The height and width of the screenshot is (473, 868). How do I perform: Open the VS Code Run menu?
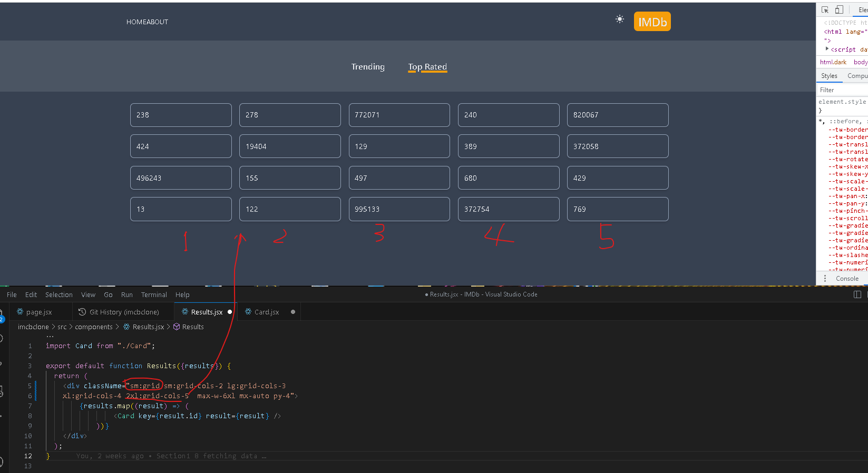126,295
